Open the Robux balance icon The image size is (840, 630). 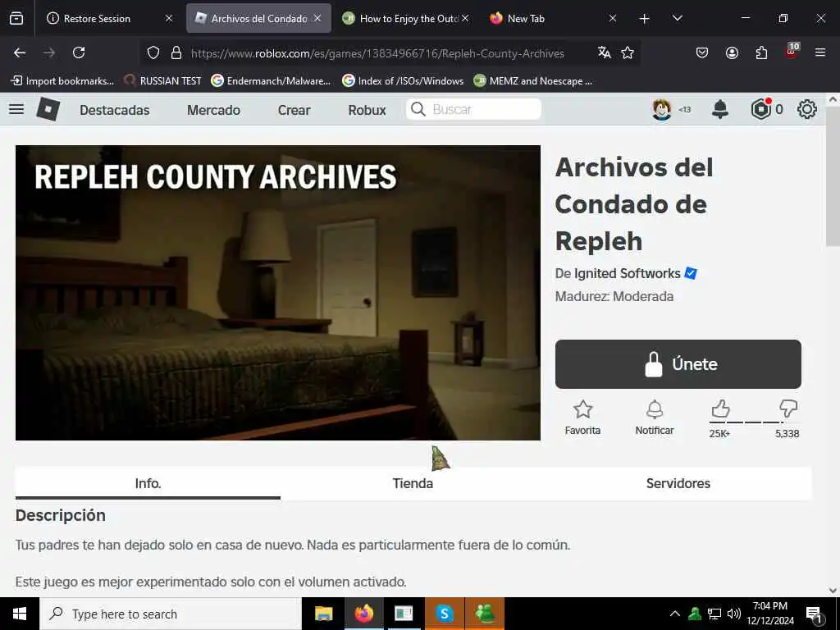760,109
